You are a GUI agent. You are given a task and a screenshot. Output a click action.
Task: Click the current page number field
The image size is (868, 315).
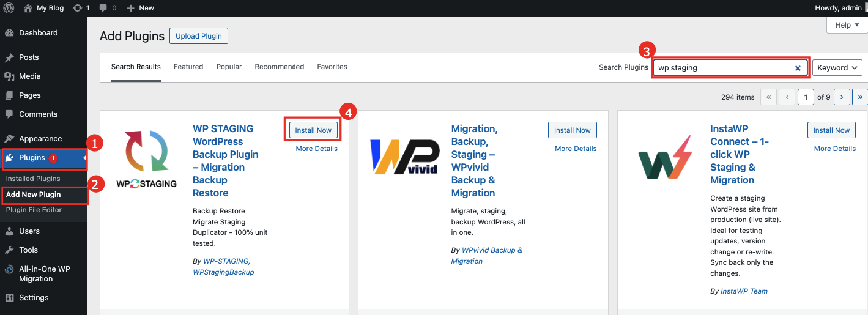pos(806,97)
